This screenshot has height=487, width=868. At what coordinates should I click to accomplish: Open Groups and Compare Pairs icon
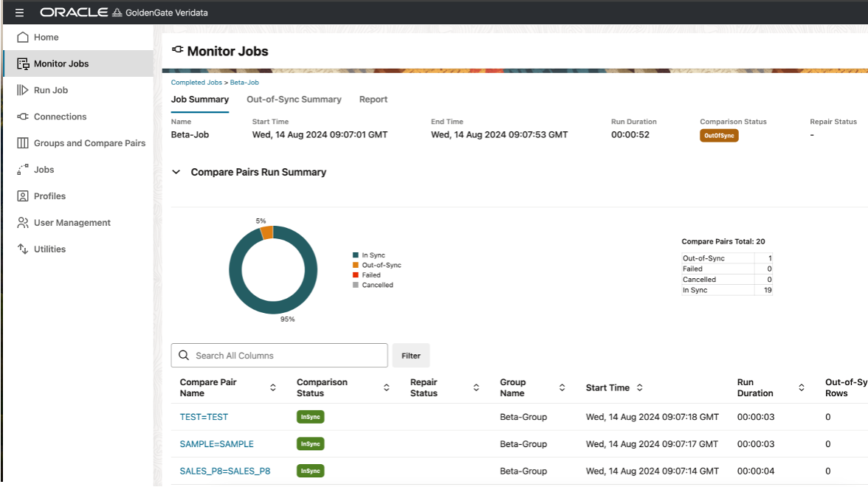(23, 143)
